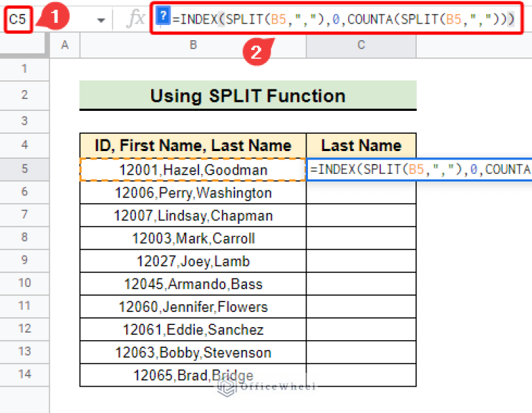532x413 pixels.
Task: Click empty Last Name cell beside Armando,Bass
Action: click(x=361, y=283)
